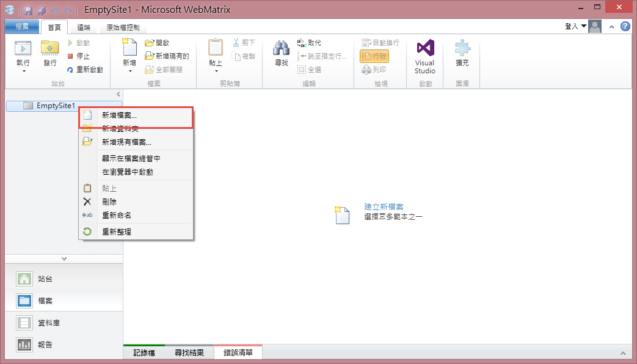
Task: Choose 貼上 from context menu
Action: pyautogui.click(x=136, y=189)
